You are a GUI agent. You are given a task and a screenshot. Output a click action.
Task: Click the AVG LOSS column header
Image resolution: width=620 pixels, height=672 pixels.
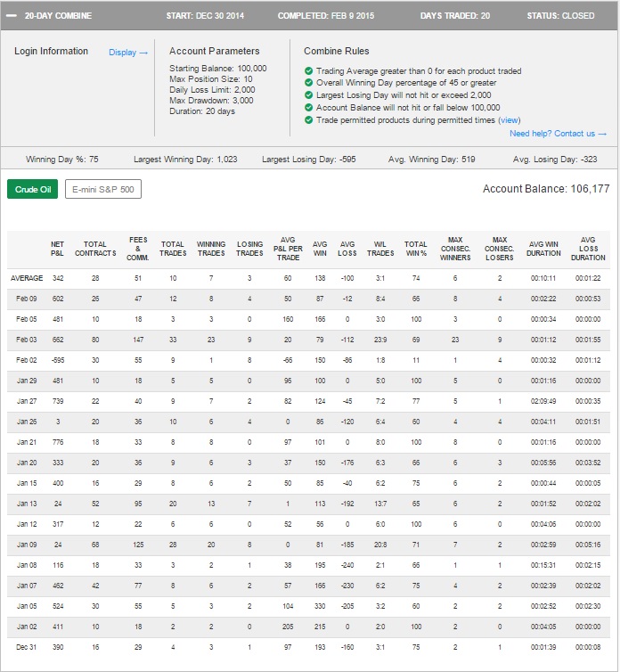[x=347, y=249]
